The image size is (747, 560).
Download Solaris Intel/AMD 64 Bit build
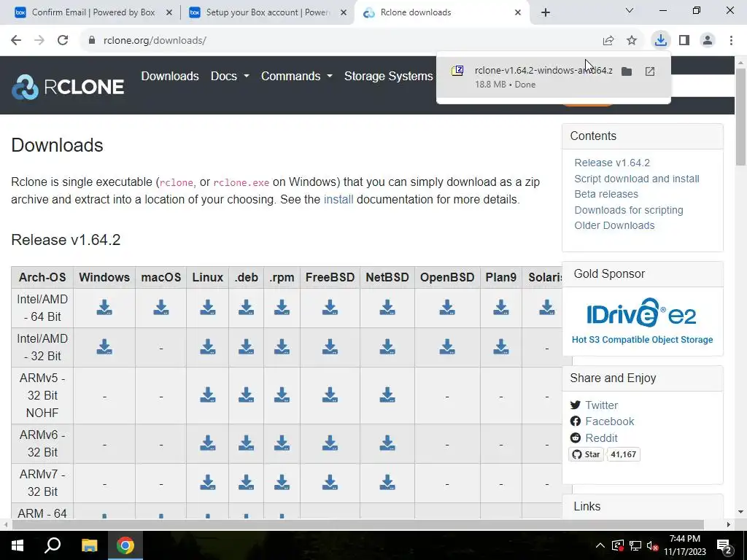pos(547,308)
